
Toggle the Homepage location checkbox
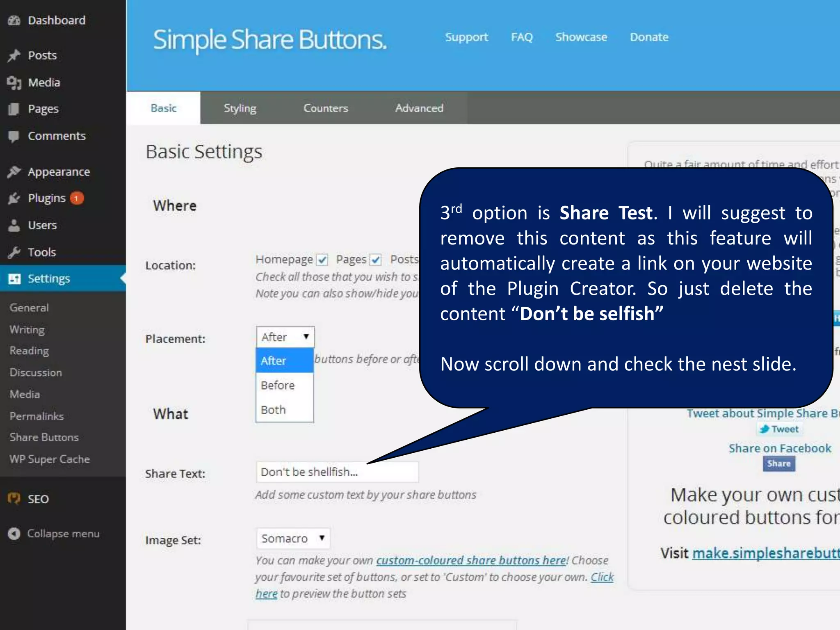click(x=322, y=260)
